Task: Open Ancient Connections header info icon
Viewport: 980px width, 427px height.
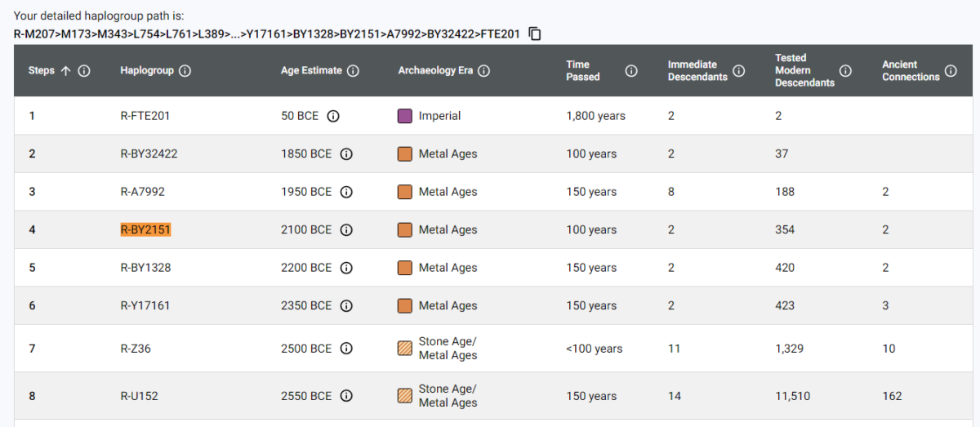Action: pyautogui.click(x=951, y=71)
